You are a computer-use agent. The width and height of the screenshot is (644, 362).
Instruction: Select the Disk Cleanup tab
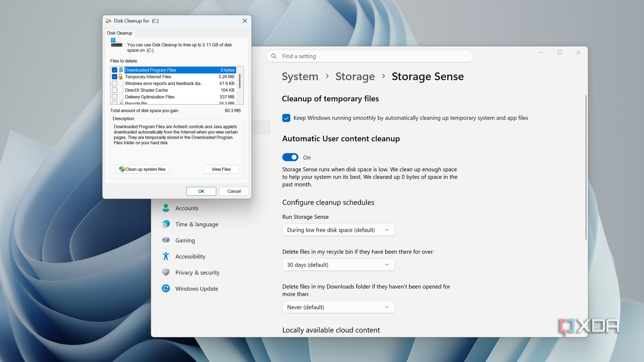tap(119, 33)
